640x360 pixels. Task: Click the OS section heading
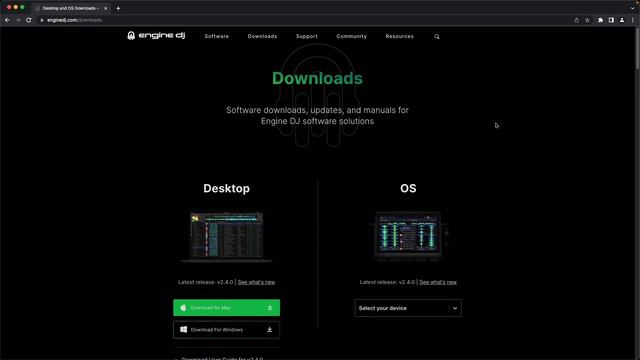[408, 189]
